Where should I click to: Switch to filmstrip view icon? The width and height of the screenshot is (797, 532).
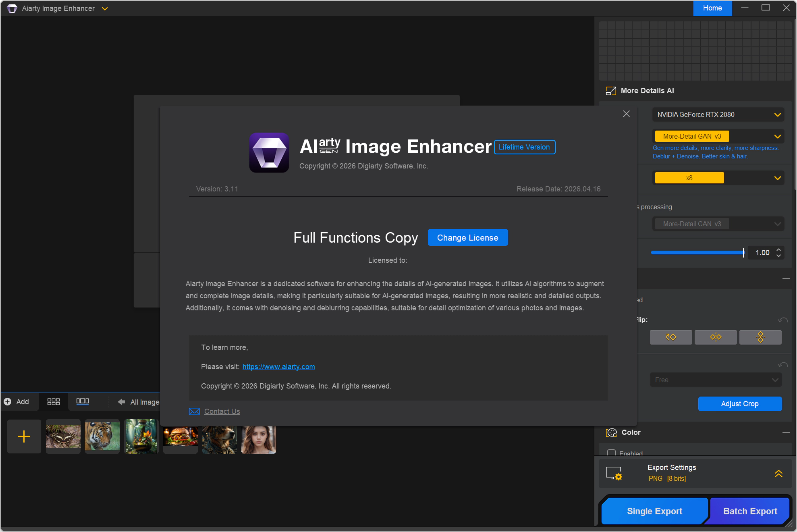tap(82, 401)
